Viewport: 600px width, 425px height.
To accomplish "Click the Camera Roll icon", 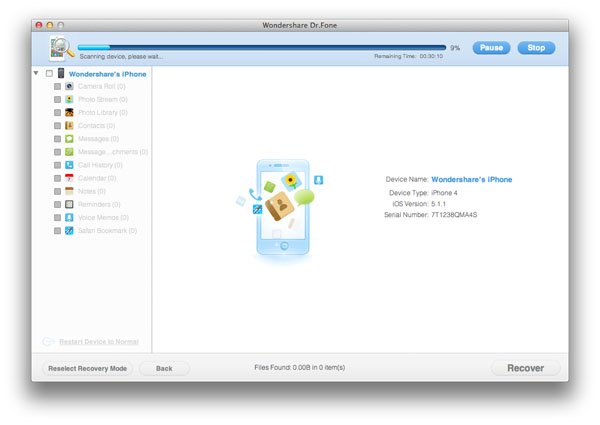I will tap(69, 86).
